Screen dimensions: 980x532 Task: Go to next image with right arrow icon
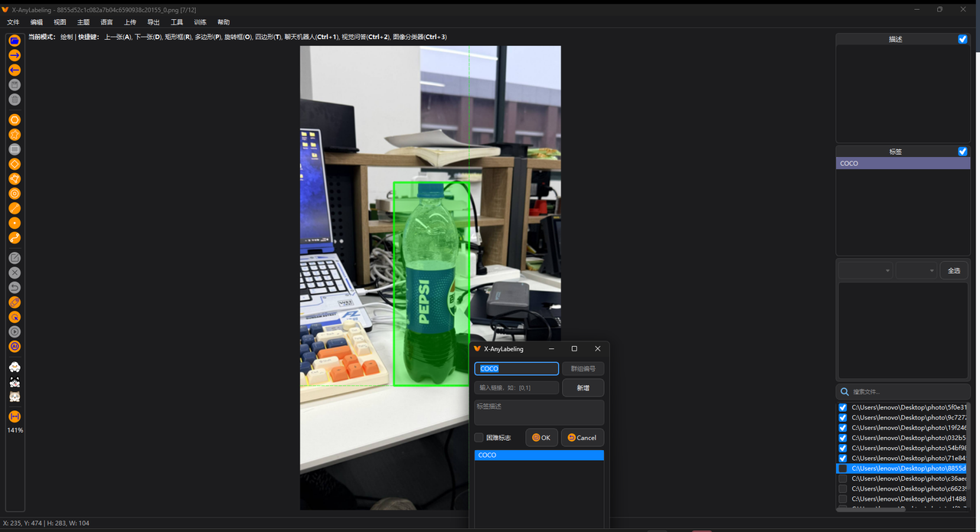[15, 55]
